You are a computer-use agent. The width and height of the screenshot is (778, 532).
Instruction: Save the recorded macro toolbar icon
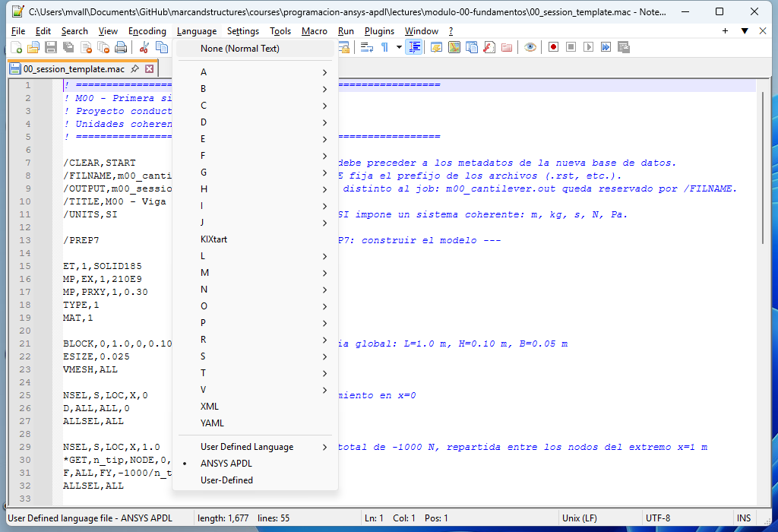point(624,47)
